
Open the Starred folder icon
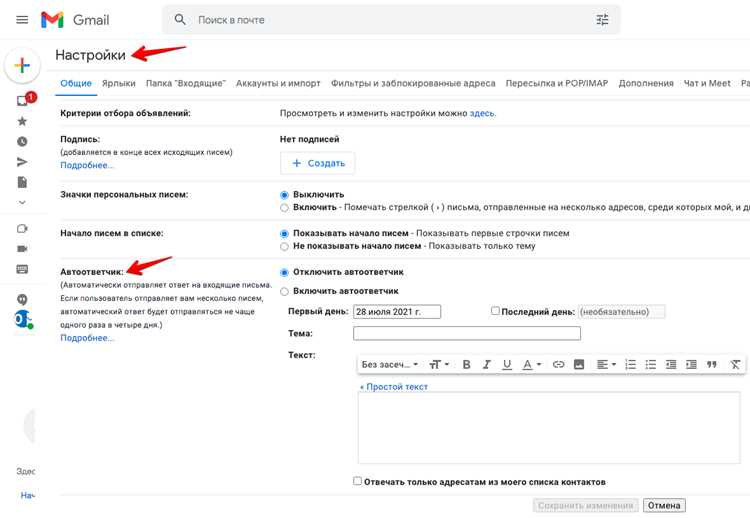(22, 121)
